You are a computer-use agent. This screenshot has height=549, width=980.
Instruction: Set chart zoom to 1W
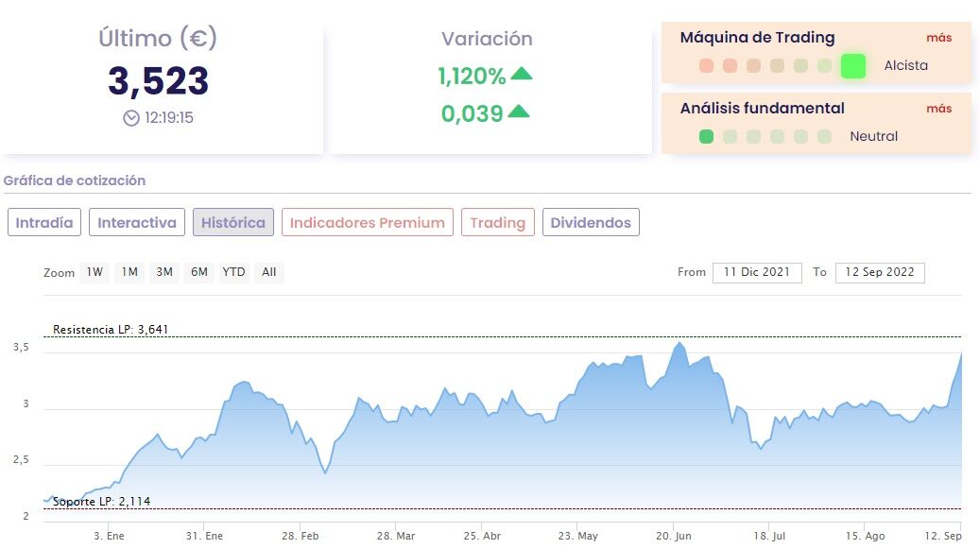95,272
